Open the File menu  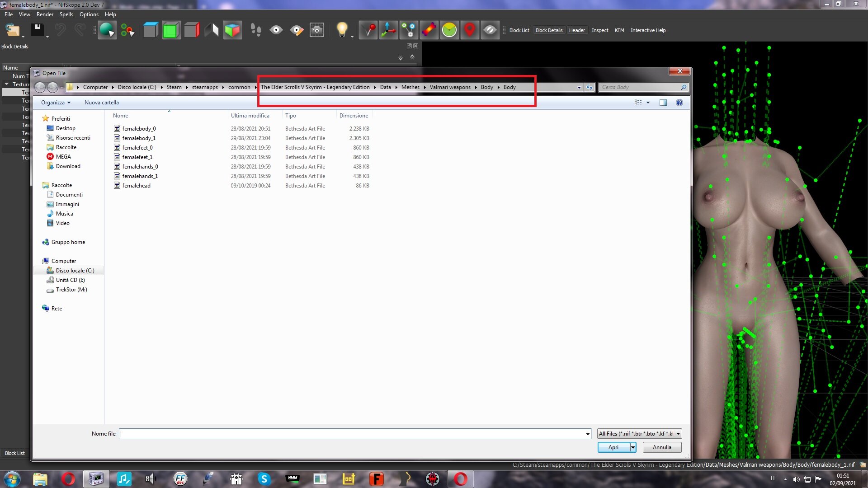[x=9, y=14]
